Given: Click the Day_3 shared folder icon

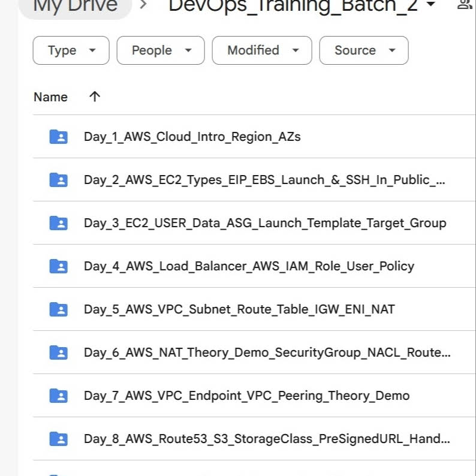Looking at the screenshot, I should pos(58,223).
